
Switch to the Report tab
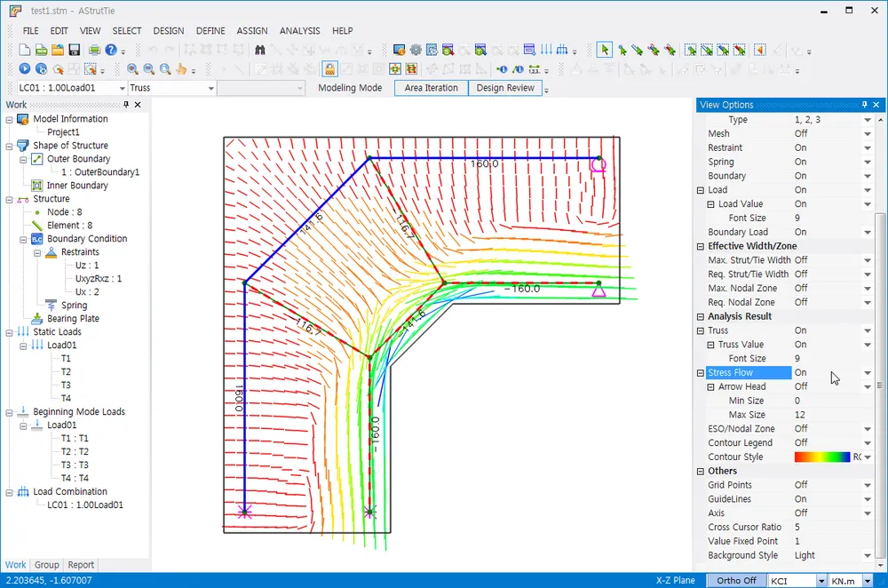pos(81,565)
